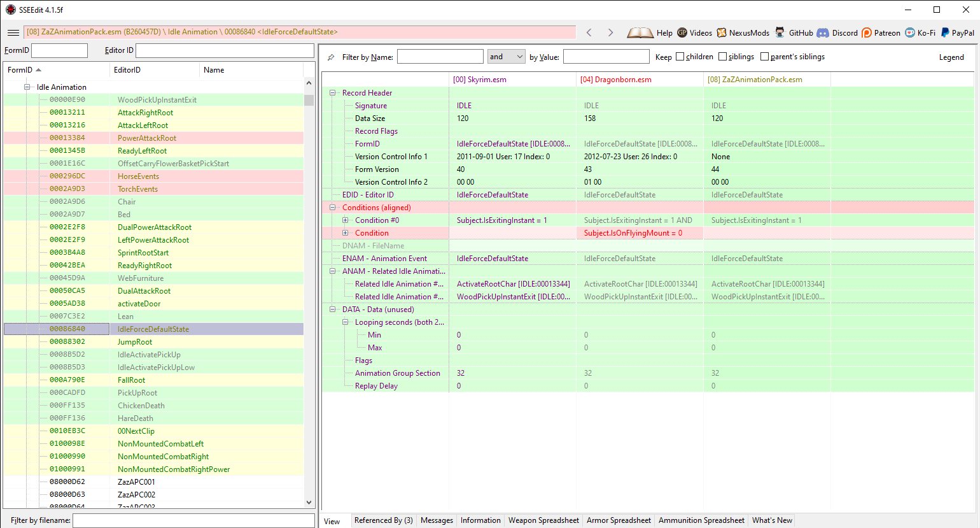This screenshot has width=980, height=528.
Task: Click the Data Size value 158
Action: pyautogui.click(x=590, y=118)
